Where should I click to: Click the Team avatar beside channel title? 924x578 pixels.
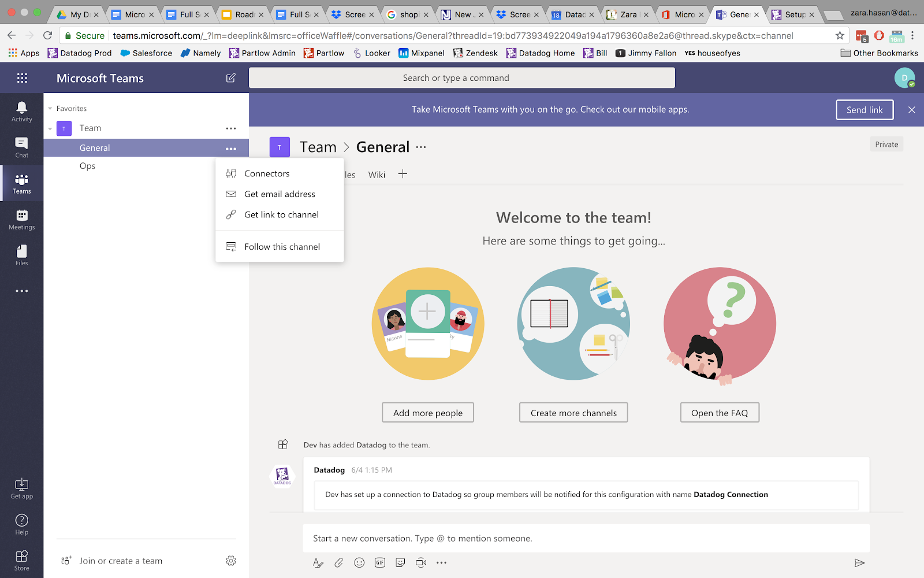(280, 147)
